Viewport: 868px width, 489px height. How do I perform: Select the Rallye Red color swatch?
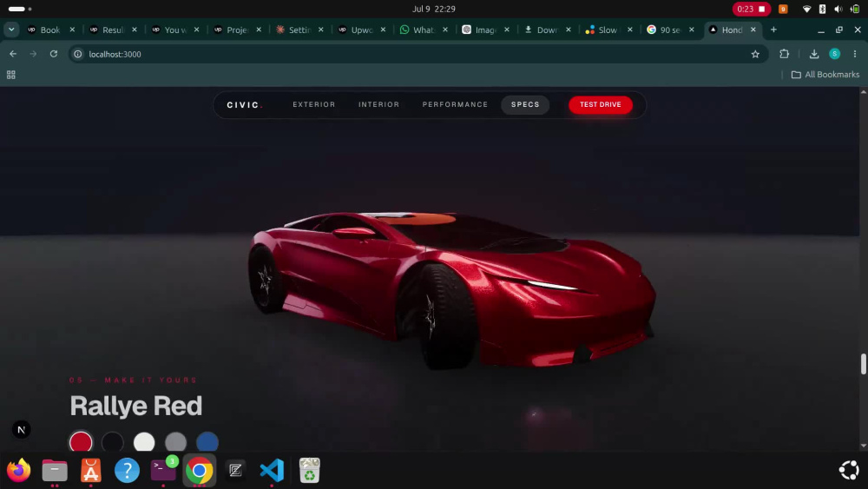(x=81, y=442)
